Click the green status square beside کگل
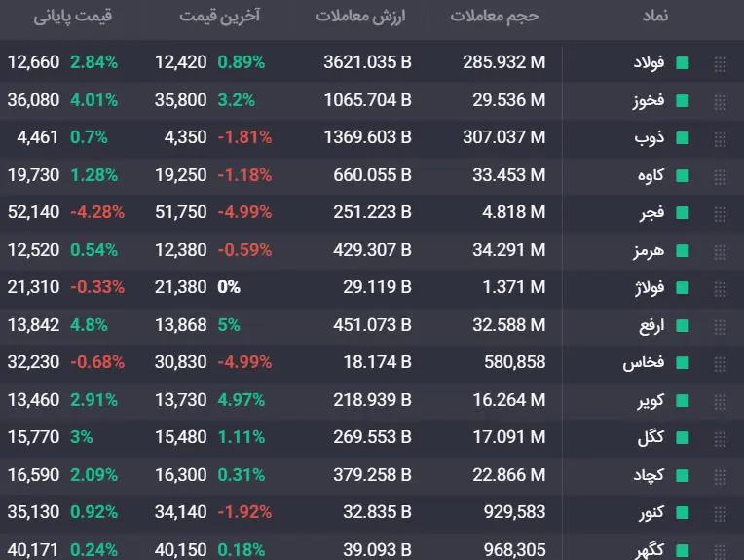744x560 pixels. pyautogui.click(x=683, y=437)
